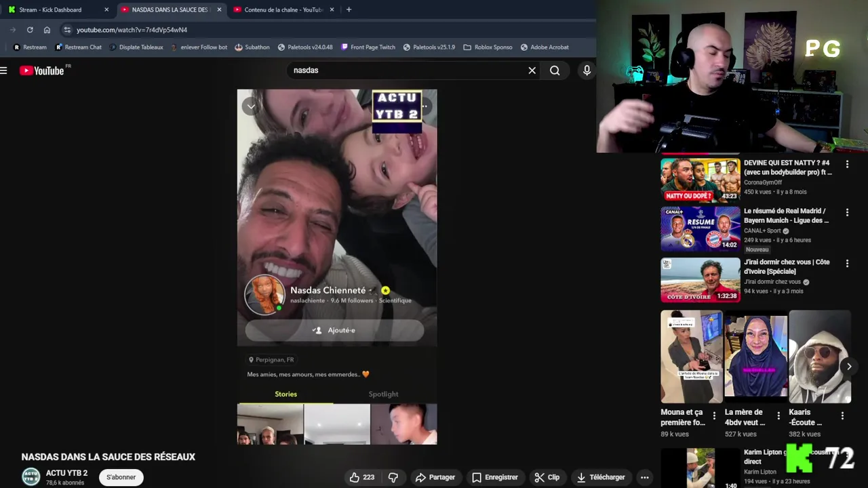Open Paletools v24.0.48 bookmark

(304, 47)
